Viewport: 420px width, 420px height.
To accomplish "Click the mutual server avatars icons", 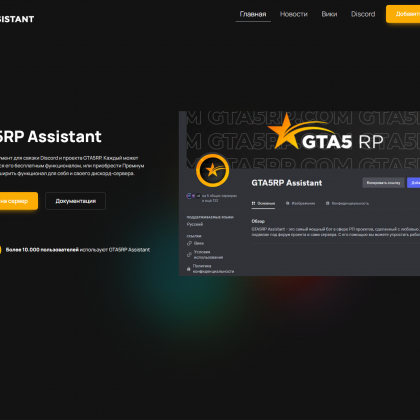I will point(193,196).
